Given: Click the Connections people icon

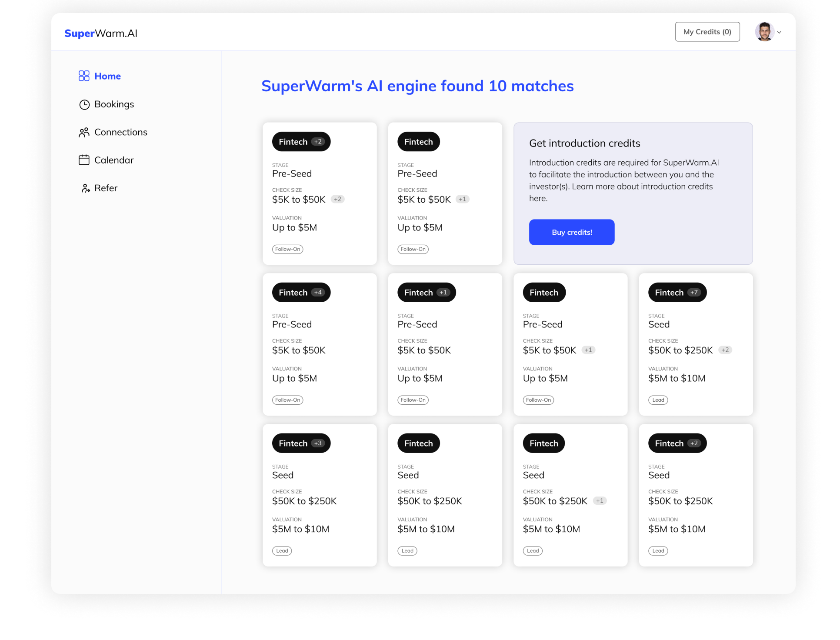Looking at the screenshot, I should click(84, 132).
